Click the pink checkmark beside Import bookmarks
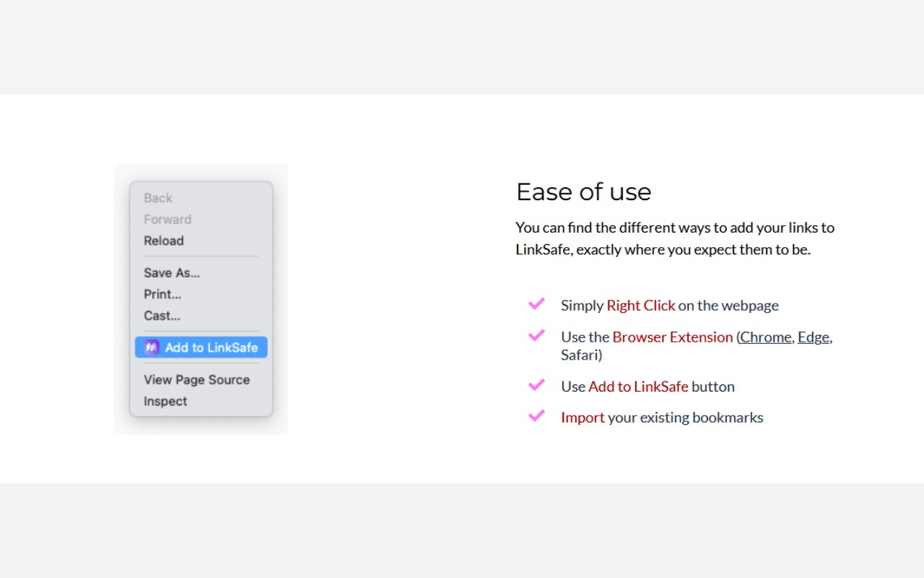The height and width of the screenshot is (578, 924). (x=536, y=416)
